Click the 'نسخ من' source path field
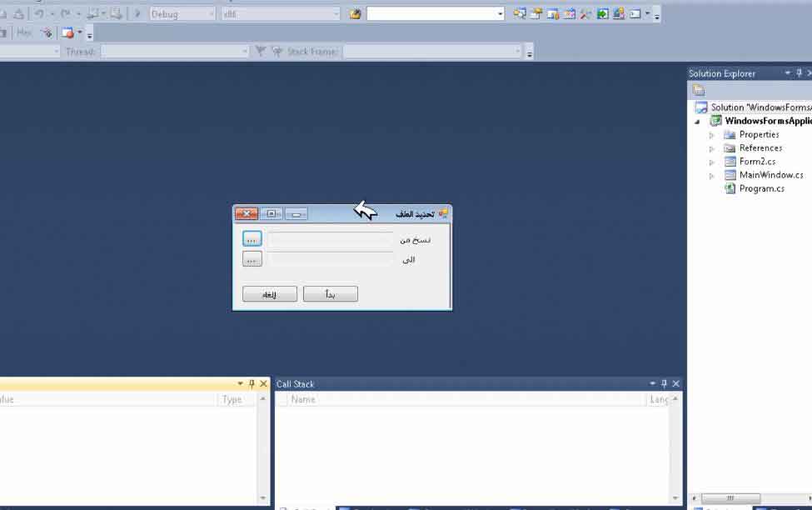The image size is (812, 510). [x=331, y=239]
